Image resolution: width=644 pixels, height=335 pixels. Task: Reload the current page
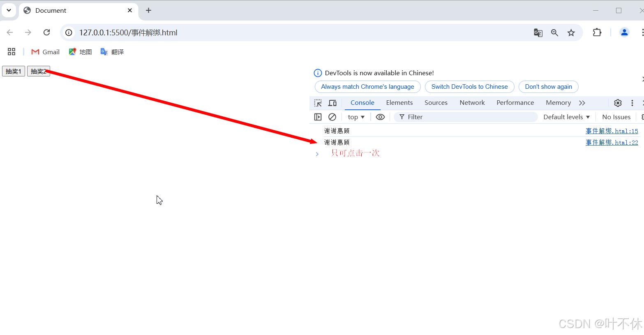point(46,32)
